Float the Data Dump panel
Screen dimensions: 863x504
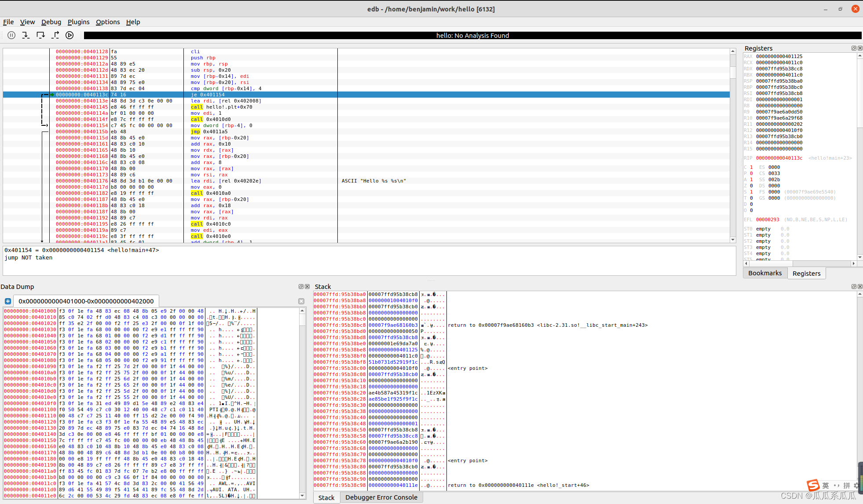click(x=301, y=286)
